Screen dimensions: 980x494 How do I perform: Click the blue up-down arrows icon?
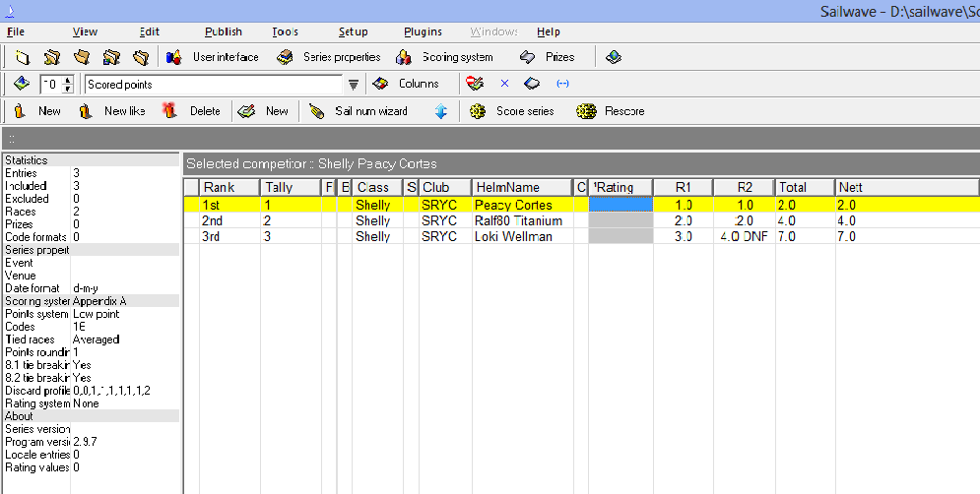point(441,111)
